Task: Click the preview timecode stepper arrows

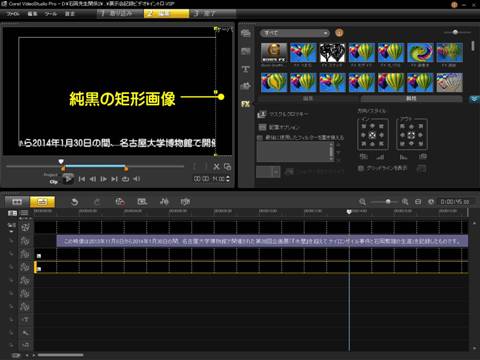Action: click(x=228, y=179)
